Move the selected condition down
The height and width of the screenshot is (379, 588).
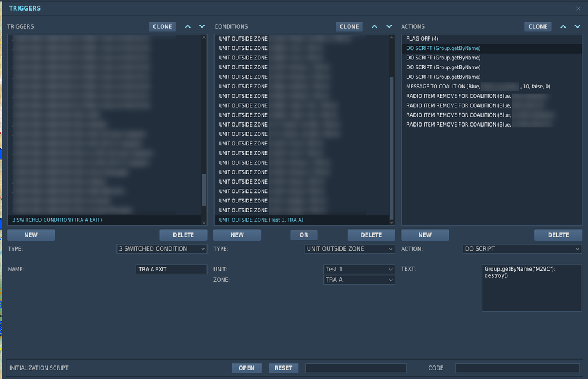389,26
